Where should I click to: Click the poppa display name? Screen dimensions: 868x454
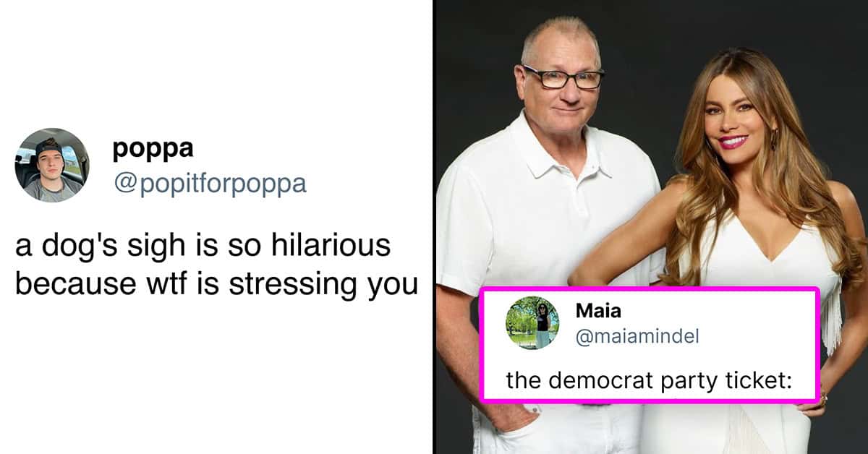click(x=153, y=148)
